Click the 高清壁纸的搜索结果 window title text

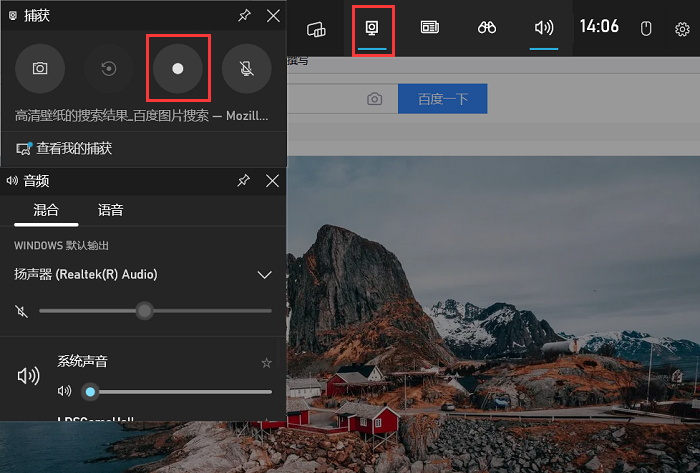point(142,116)
